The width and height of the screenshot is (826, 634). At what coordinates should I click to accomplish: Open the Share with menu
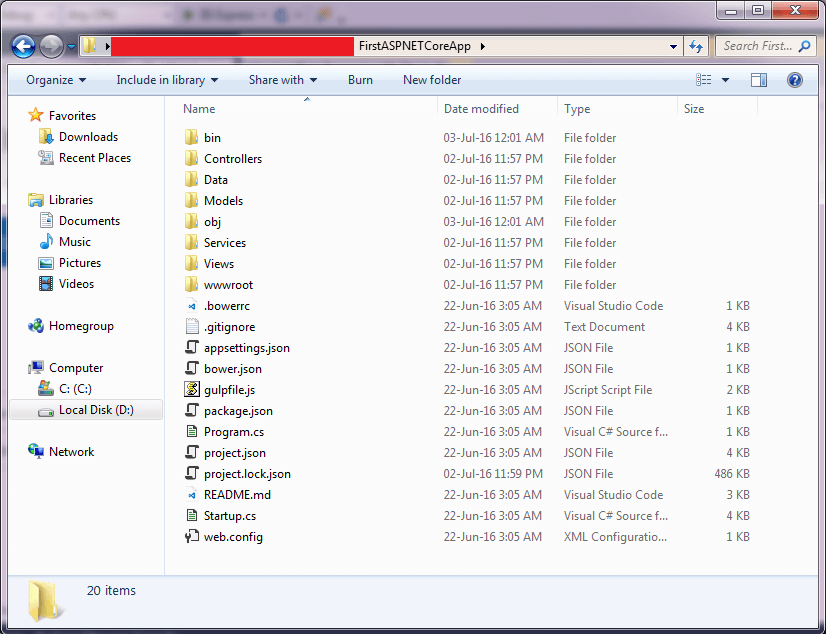[x=283, y=80]
